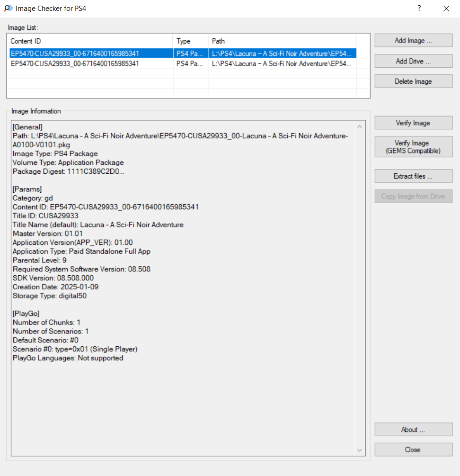460x476 pixels.
Task: Click the Path: line in General section
Action: pyautogui.click(x=180, y=136)
